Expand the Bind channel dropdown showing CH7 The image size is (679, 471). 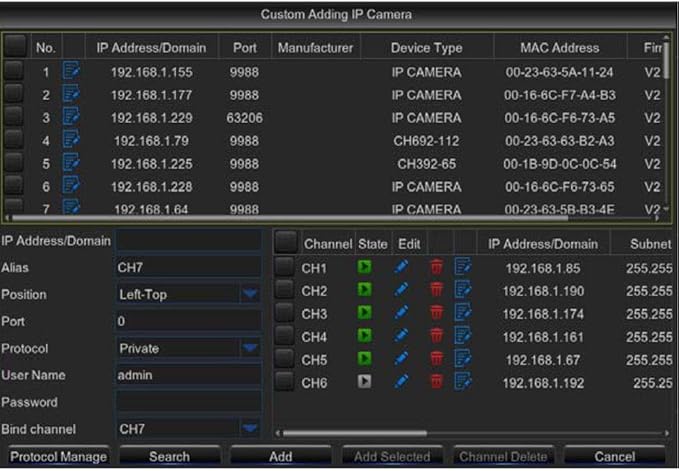[x=250, y=429]
